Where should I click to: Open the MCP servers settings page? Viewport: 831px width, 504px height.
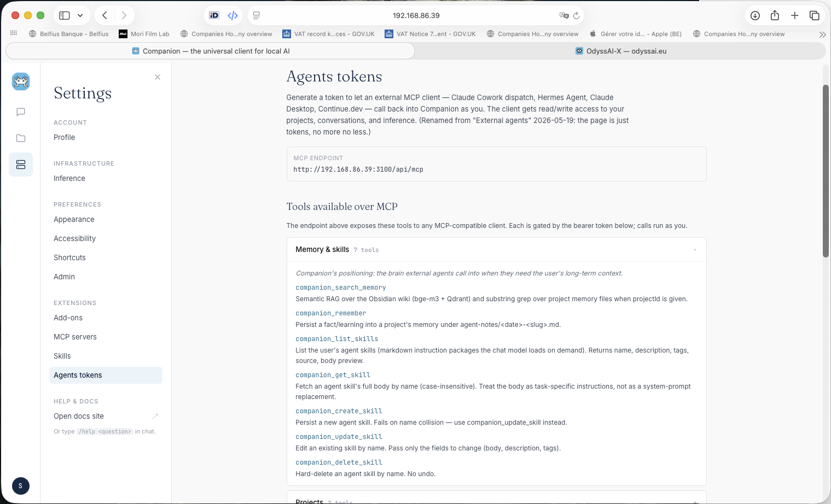106,337
